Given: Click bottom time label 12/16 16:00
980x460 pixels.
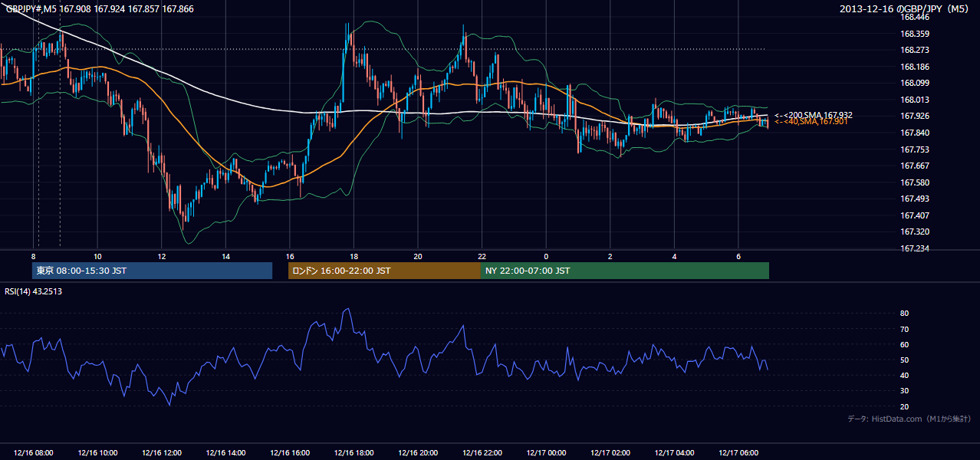Looking at the screenshot, I should [290, 453].
